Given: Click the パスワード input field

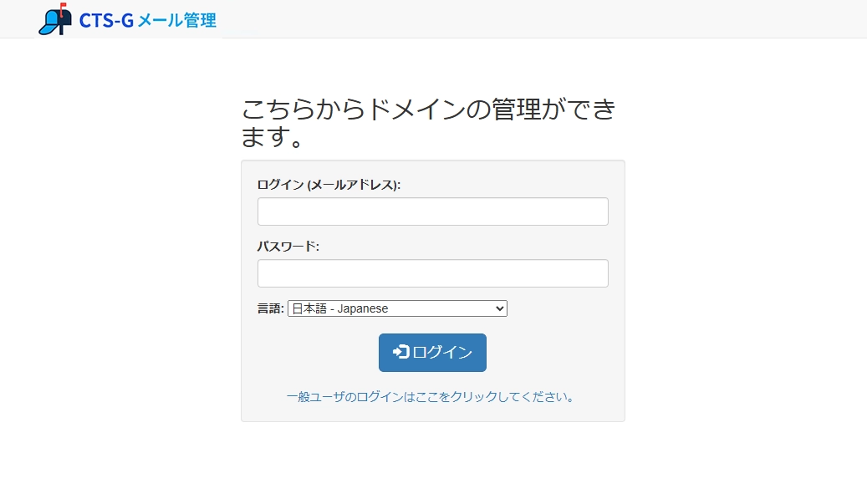Looking at the screenshot, I should click(432, 272).
